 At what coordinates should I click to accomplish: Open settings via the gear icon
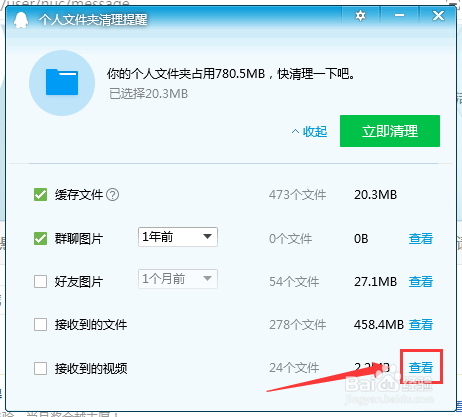click(x=360, y=16)
